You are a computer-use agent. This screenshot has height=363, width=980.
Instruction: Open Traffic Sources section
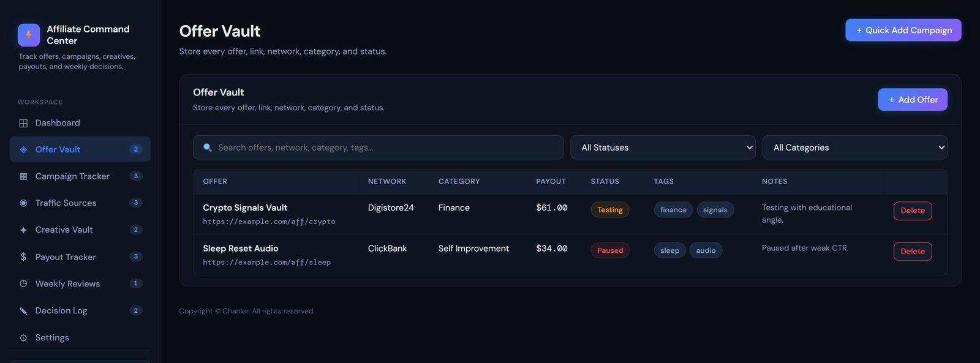pos(80,203)
